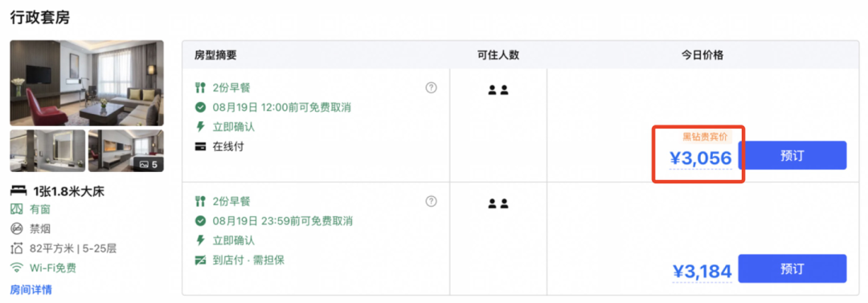This screenshot has height=303, width=868.
Task: Book the ¥3,056 rate with 预订
Action: click(792, 155)
